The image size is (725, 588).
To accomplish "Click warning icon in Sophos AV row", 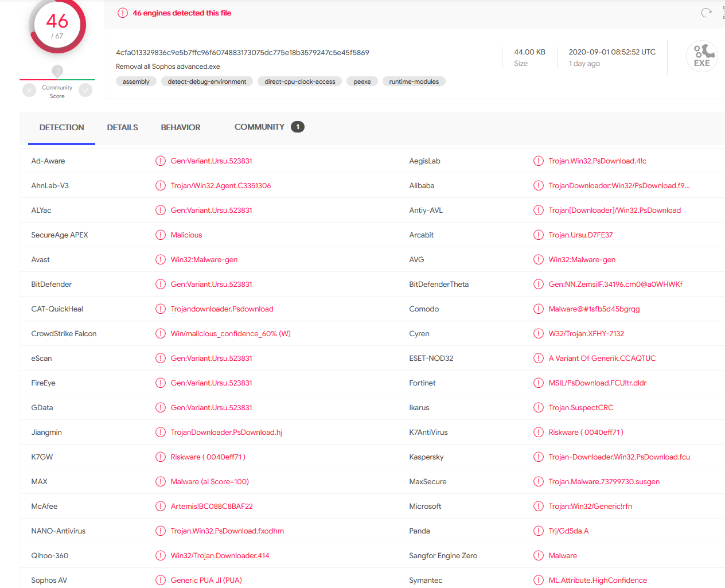I will click(161, 580).
